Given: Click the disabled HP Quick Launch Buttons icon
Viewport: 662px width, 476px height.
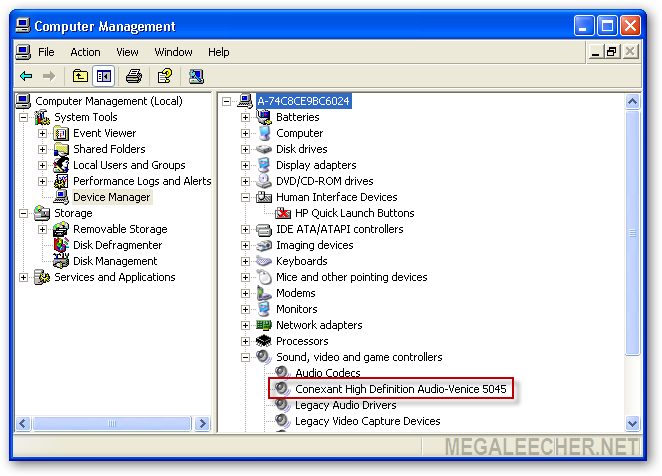Looking at the screenshot, I should pyautogui.click(x=283, y=213).
